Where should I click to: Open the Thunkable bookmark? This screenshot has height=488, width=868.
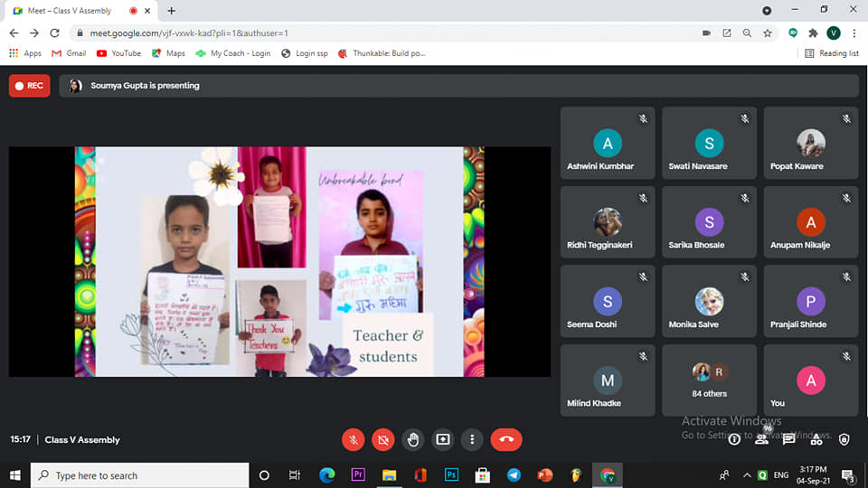tap(382, 53)
